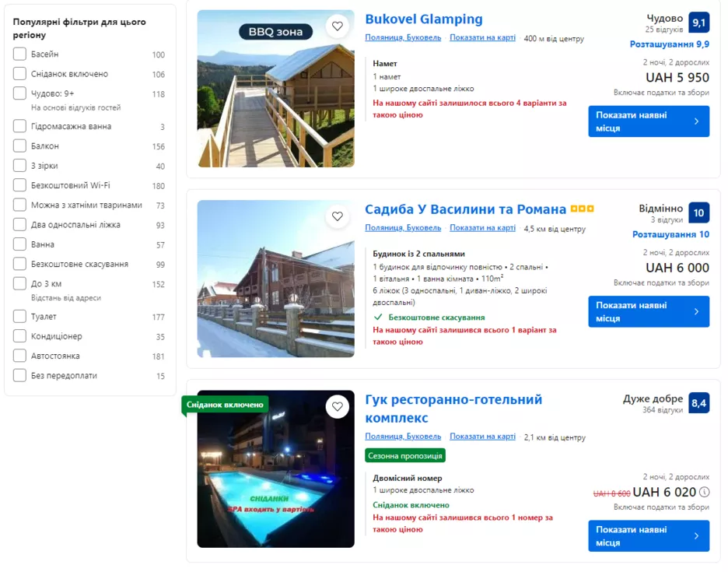Open Поляниця, Буковель location link for Гук

tap(403, 437)
